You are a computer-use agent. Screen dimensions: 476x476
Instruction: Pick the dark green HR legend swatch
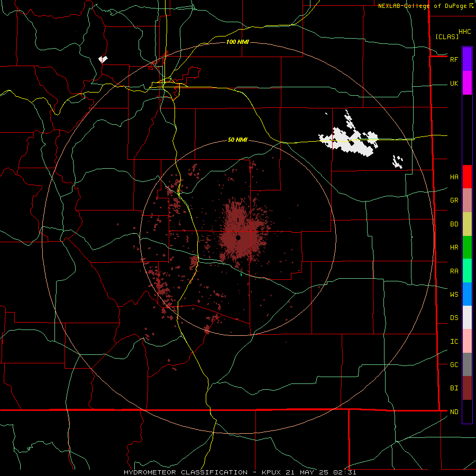tap(467, 248)
